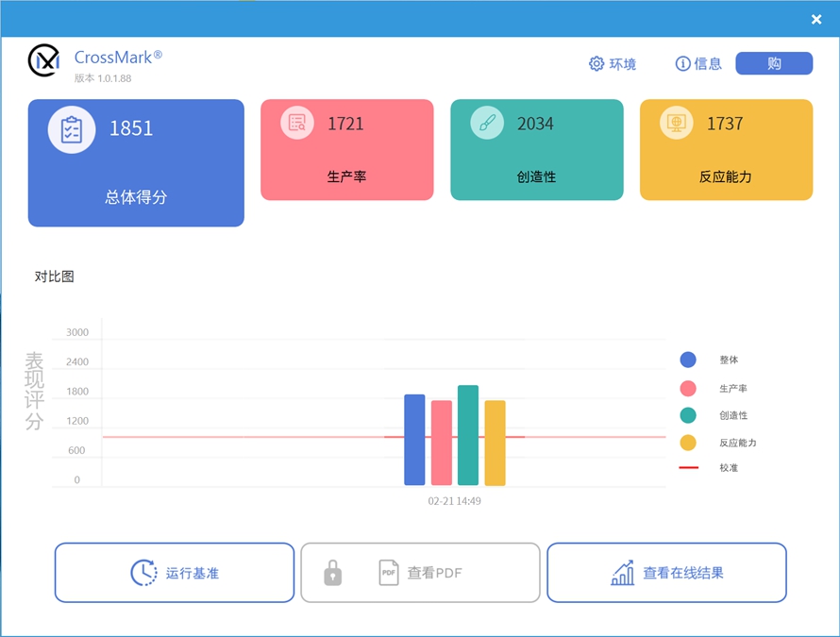
Task: Click the clock icon inside the 运行基准 button
Action: click(x=143, y=573)
